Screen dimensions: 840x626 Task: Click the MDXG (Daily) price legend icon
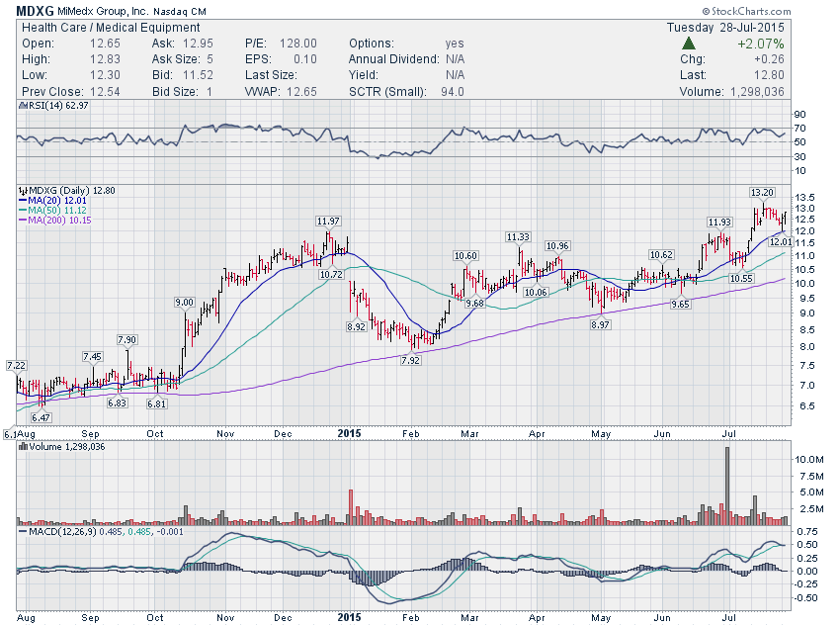(x=23, y=190)
